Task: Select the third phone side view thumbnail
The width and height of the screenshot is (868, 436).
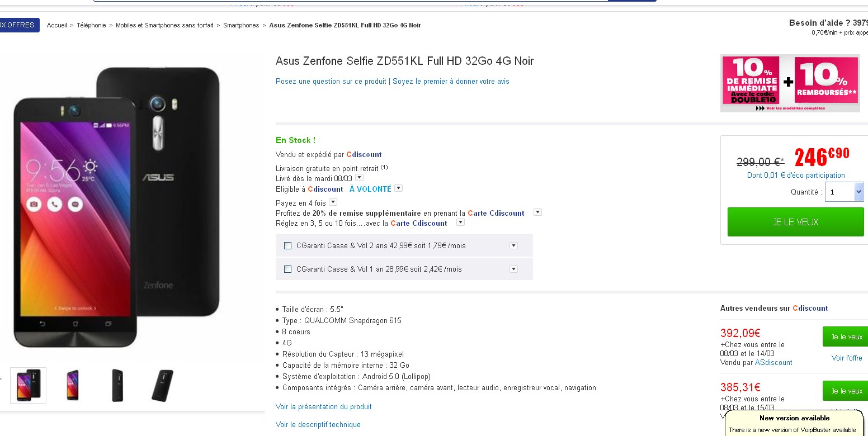Action: (x=117, y=385)
